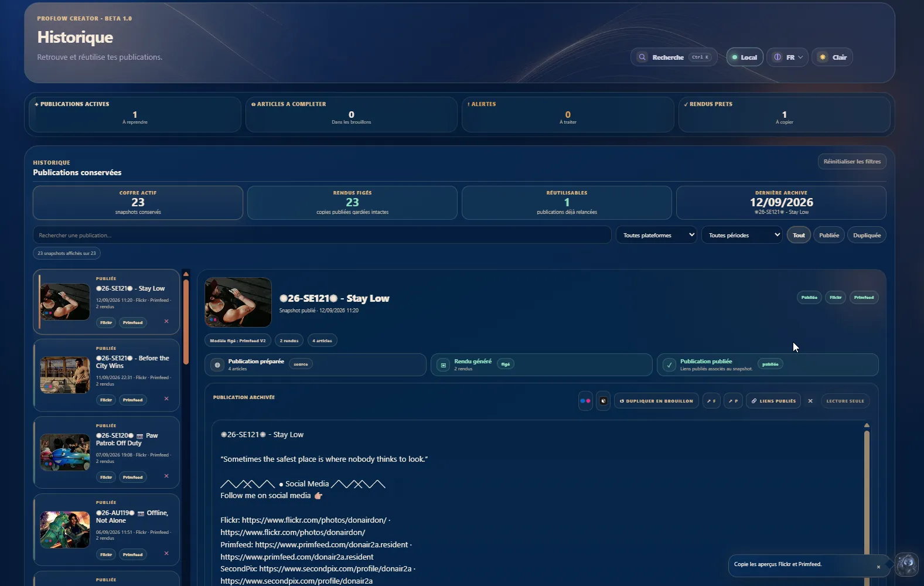The height and width of the screenshot is (586, 924).
Task: Click Primfeed tag on Before the City Wins
Action: [133, 400]
